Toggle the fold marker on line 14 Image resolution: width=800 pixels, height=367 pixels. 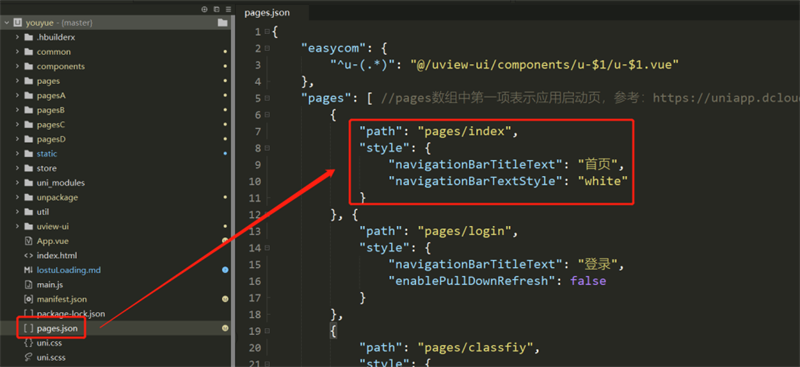point(267,248)
